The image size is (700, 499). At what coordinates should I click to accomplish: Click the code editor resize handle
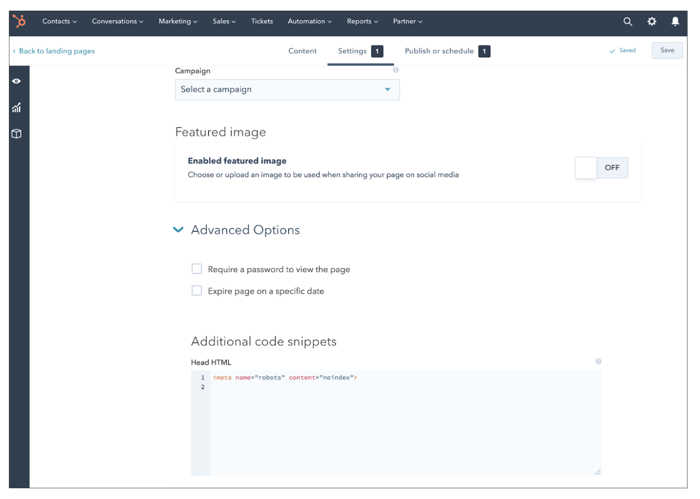[598, 472]
